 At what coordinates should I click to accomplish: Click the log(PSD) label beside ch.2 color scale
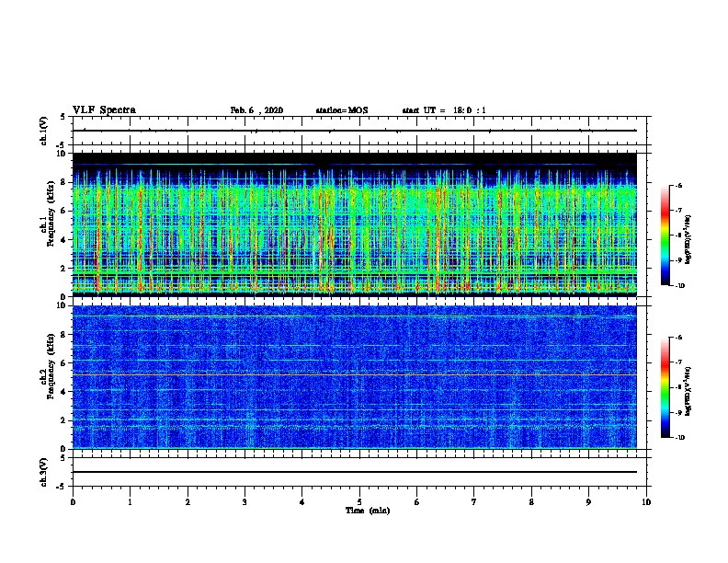688,392
